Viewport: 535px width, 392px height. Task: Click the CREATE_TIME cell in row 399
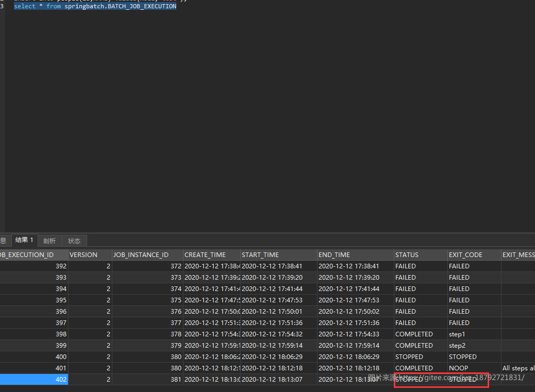[x=211, y=346]
